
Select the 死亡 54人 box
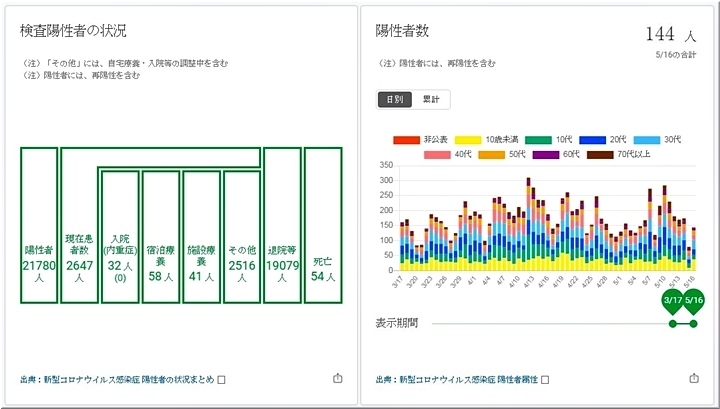point(323,225)
